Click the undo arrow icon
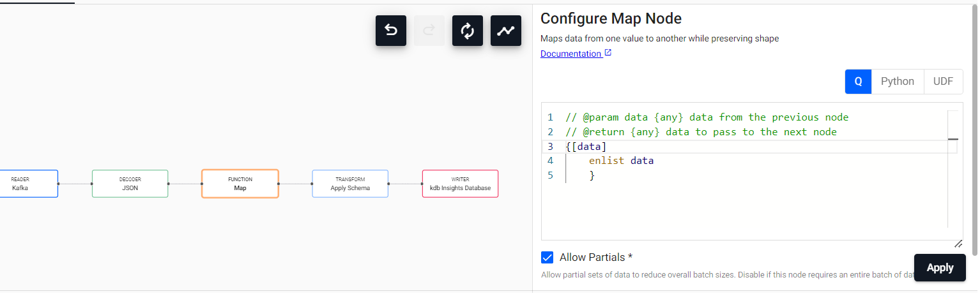980x296 pixels. 391,31
